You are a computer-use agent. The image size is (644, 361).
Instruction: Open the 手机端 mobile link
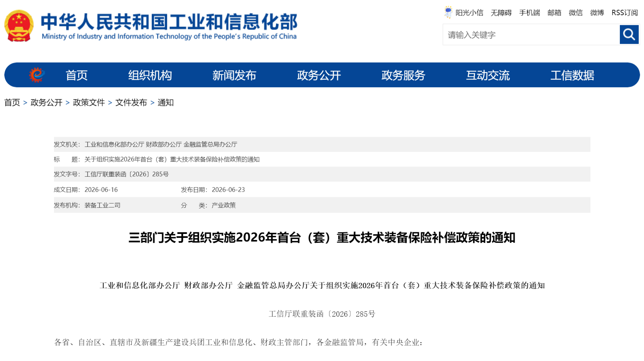pos(529,13)
